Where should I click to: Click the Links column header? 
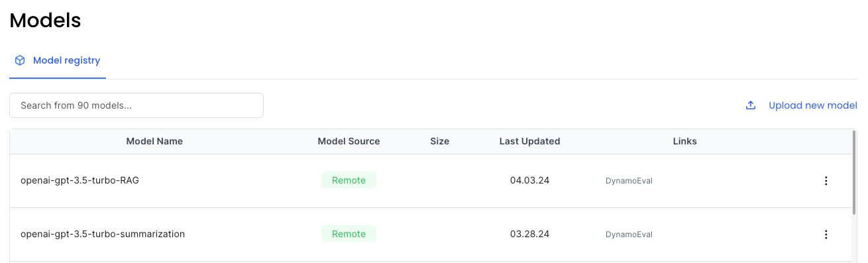pos(684,141)
